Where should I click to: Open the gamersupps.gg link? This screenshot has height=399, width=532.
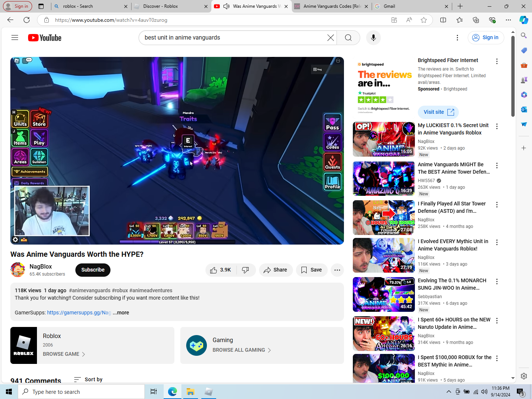pyautogui.click(x=79, y=313)
